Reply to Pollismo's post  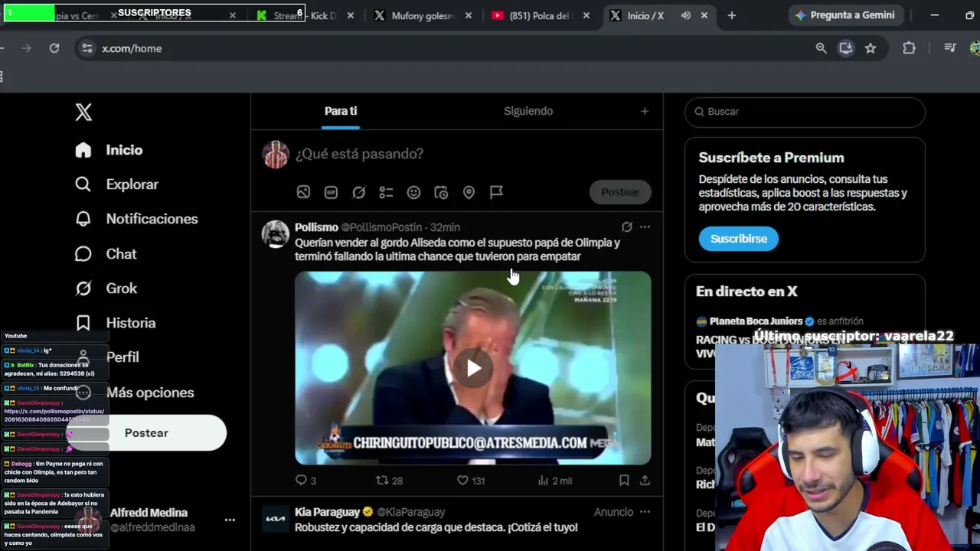tap(305, 481)
